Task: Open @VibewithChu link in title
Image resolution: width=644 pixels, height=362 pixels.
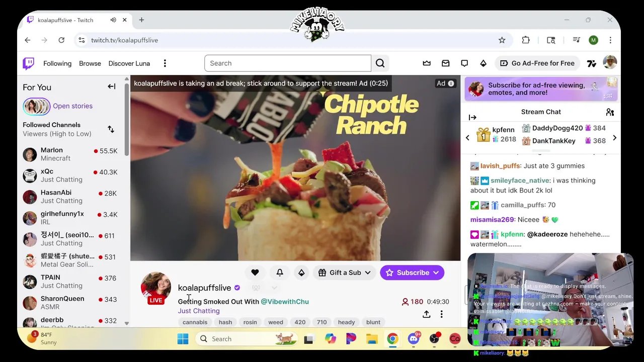Action: pos(285,302)
